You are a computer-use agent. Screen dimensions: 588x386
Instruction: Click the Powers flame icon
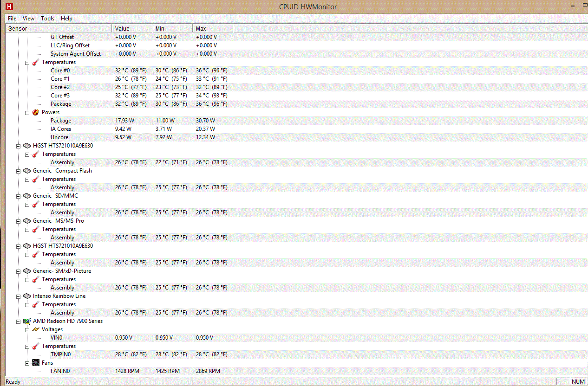coord(36,112)
